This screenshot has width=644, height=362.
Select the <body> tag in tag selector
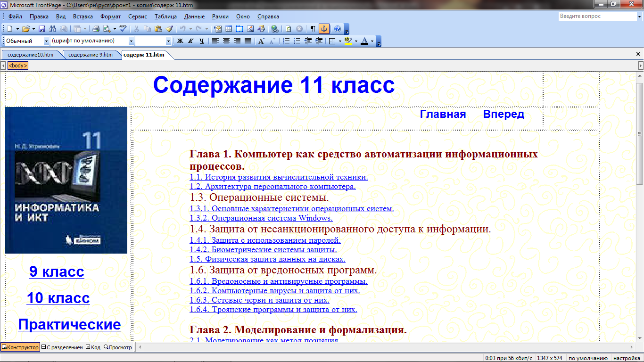click(18, 66)
